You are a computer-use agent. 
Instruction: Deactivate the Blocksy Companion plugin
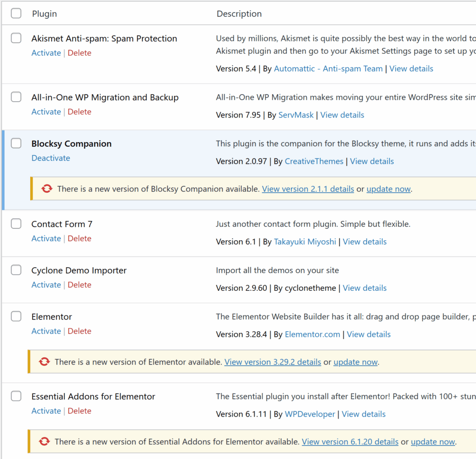(51, 158)
